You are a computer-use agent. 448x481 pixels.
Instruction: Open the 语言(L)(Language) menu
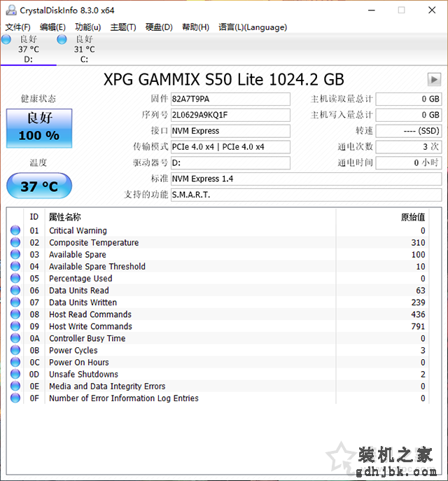(x=253, y=27)
